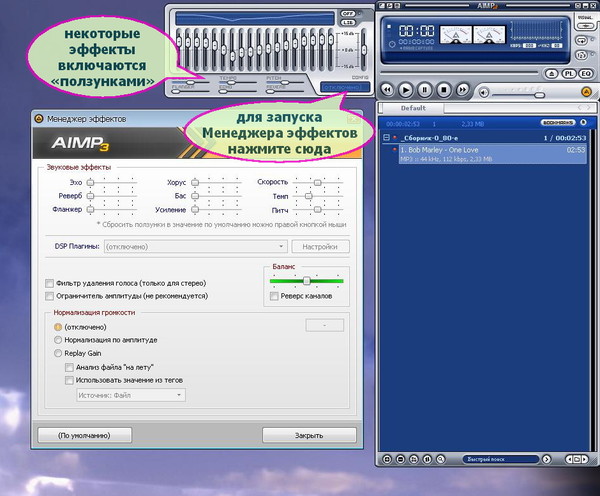Click the Эхо slider in effects manager

point(112,183)
